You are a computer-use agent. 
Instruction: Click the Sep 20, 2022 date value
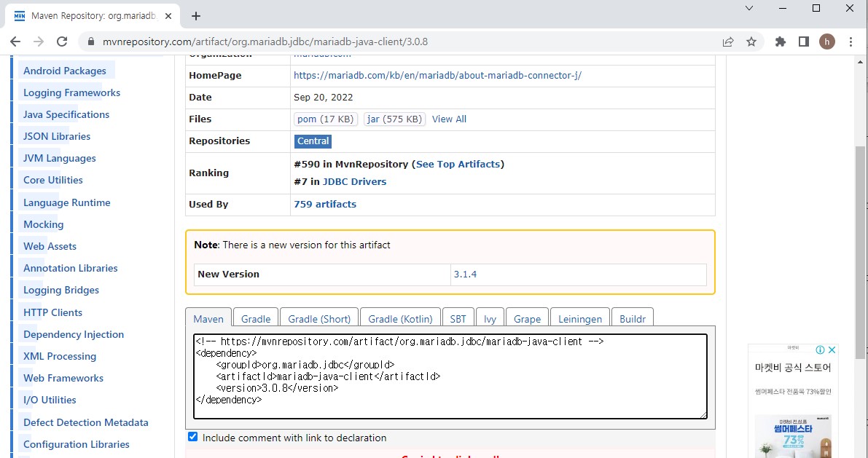tap(324, 98)
